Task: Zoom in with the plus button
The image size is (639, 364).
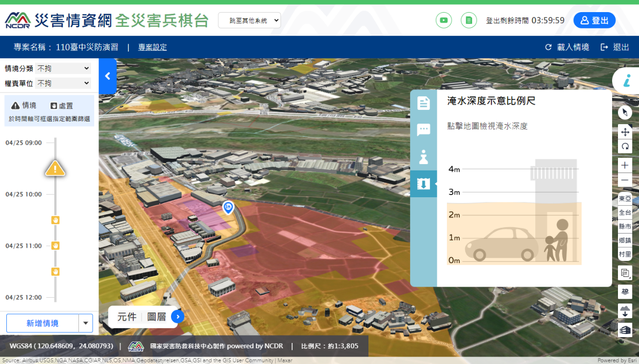Action: tap(625, 165)
